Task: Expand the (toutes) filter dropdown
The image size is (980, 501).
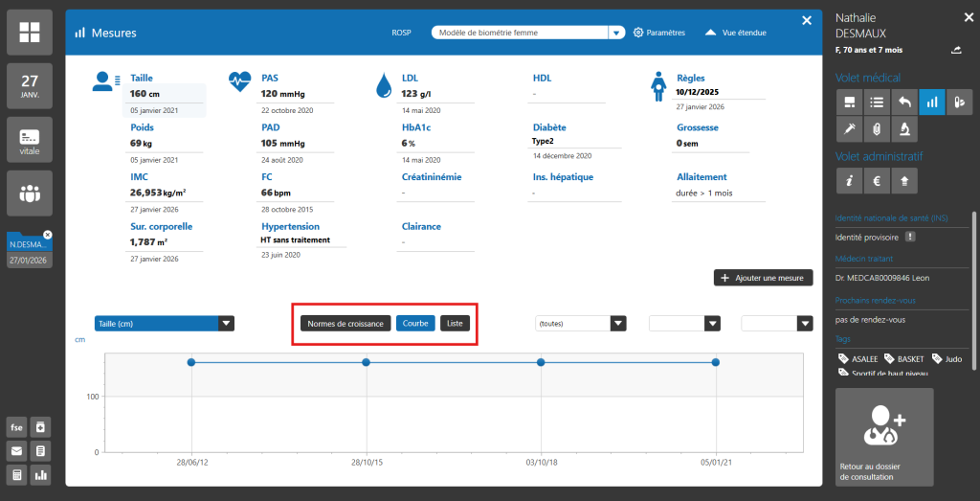Action: coord(618,324)
